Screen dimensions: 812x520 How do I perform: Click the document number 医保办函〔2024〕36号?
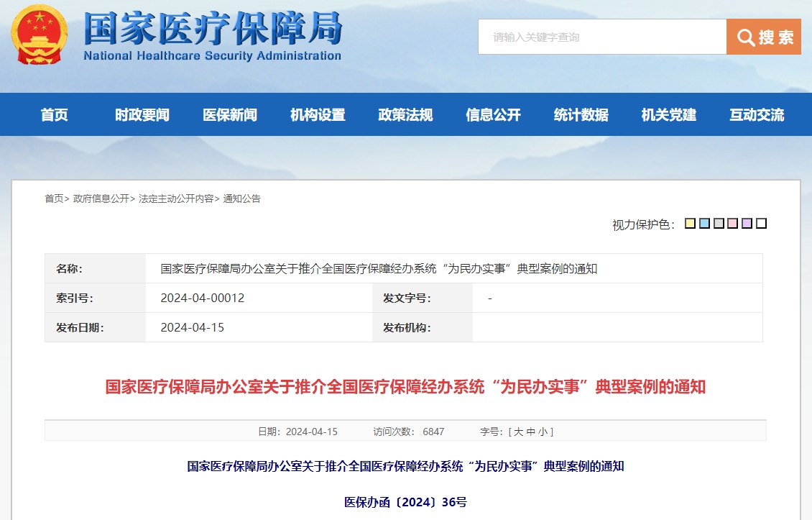pos(405,502)
